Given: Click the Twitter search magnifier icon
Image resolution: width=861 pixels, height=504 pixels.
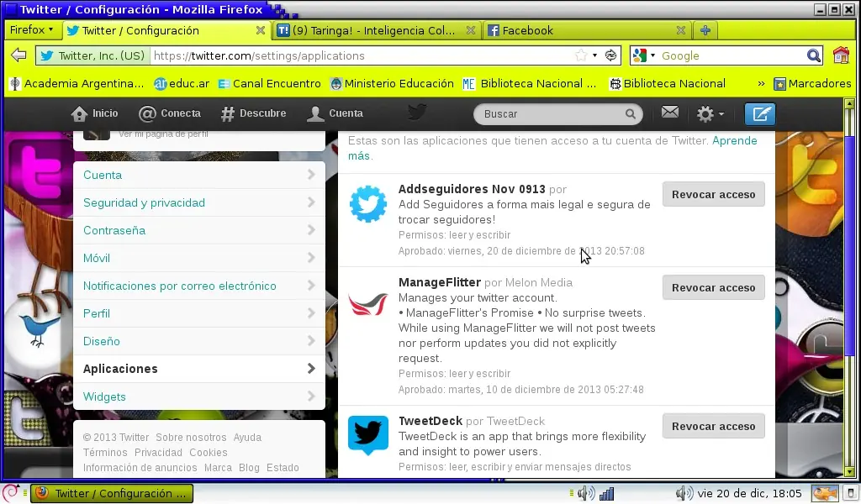Looking at the screenshot, I should click(630, 113).
